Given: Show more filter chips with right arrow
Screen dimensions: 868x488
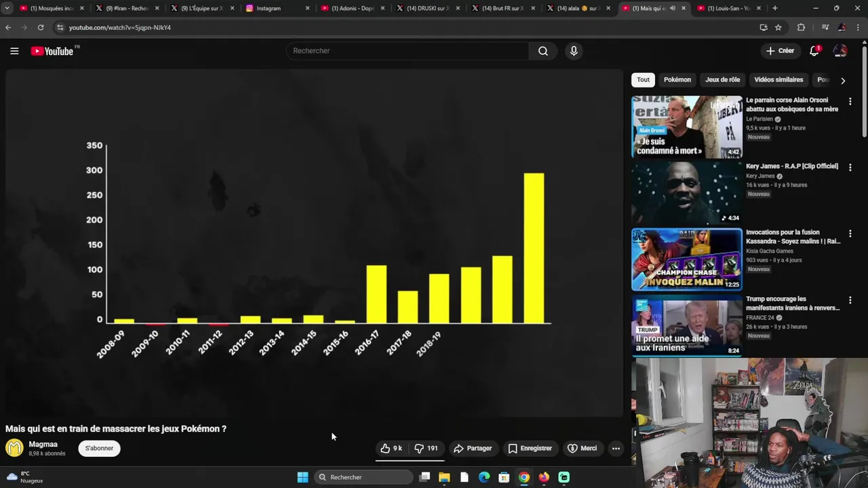Looking at the screenshot, I should pyautogui.click(x=843, y=80).
